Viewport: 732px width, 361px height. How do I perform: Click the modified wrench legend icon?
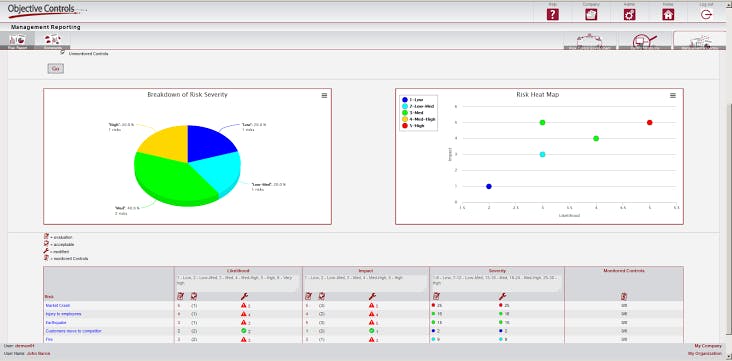point(46,251)
